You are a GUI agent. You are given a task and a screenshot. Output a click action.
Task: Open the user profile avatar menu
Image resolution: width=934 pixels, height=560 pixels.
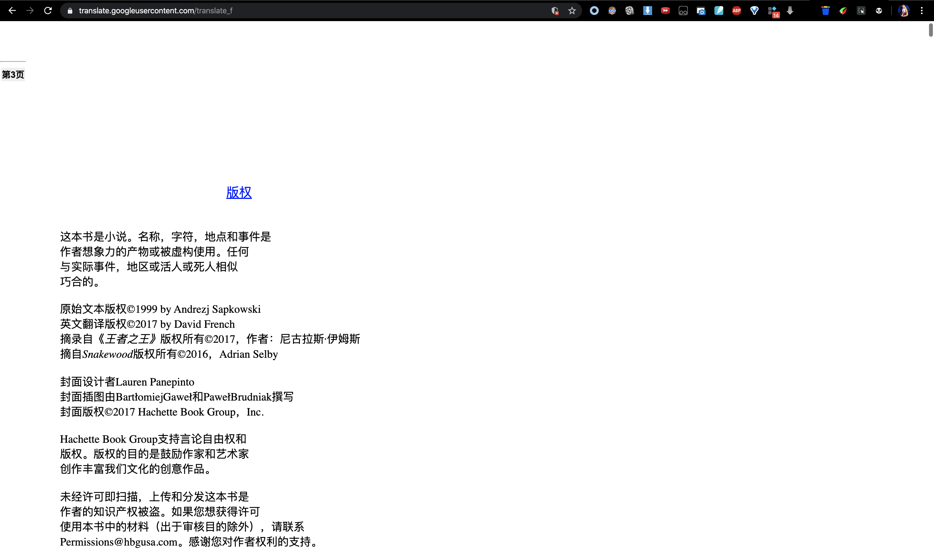(903, 11)
